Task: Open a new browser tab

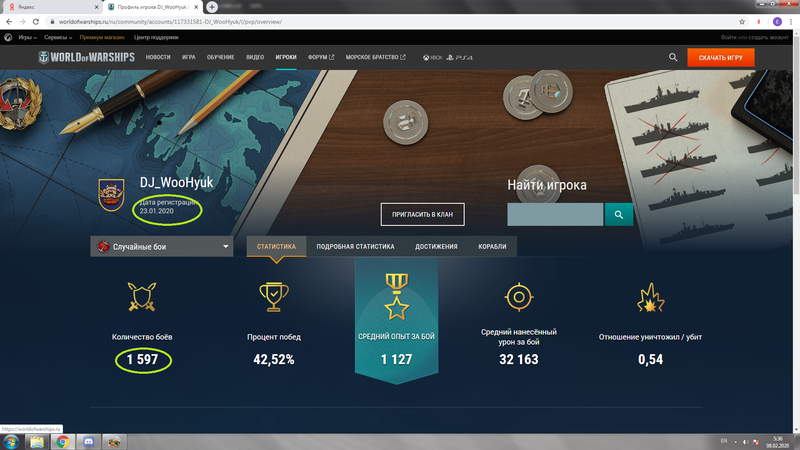Action: (x=212, y=7)
